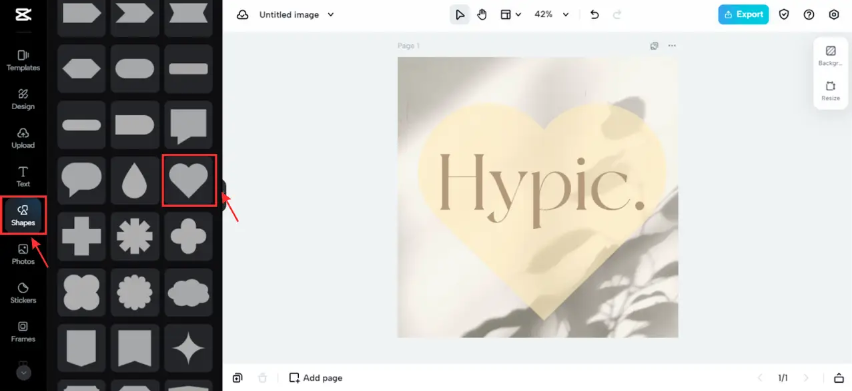Open the layout options dropdown
The height and width of the screenshot is (391, 852).
510,15
